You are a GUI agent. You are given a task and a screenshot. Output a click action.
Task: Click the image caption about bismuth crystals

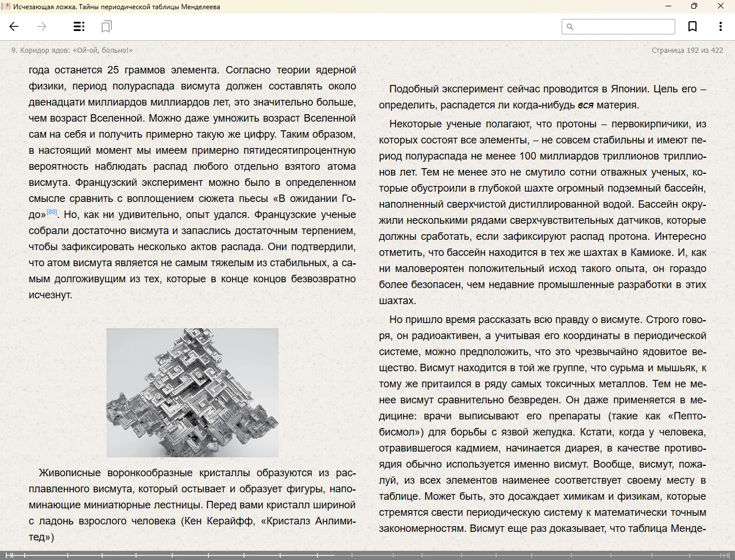(192, 505)
